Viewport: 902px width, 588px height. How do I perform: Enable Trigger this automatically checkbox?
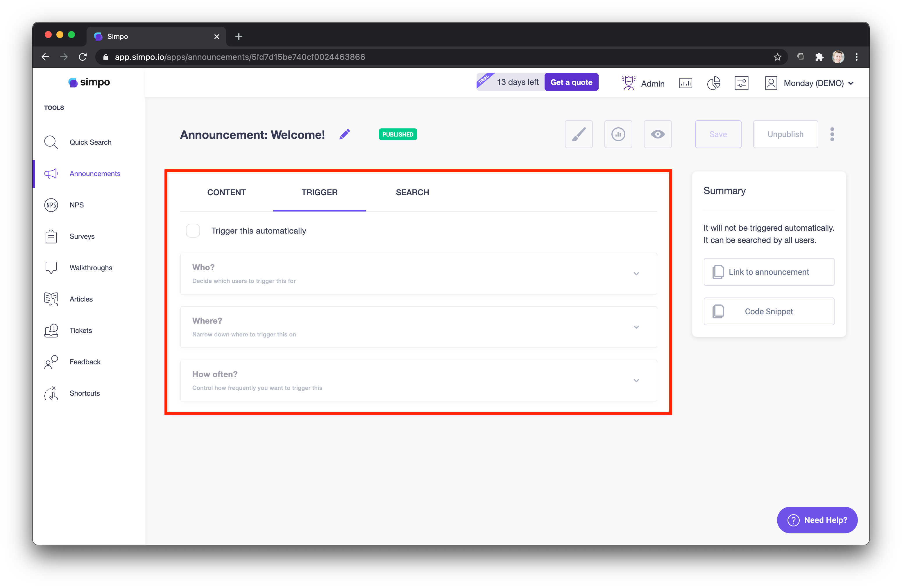point(193,231)
